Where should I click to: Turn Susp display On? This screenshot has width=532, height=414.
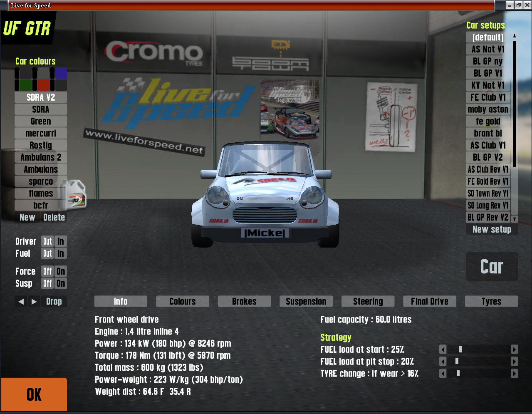[61, 283]
